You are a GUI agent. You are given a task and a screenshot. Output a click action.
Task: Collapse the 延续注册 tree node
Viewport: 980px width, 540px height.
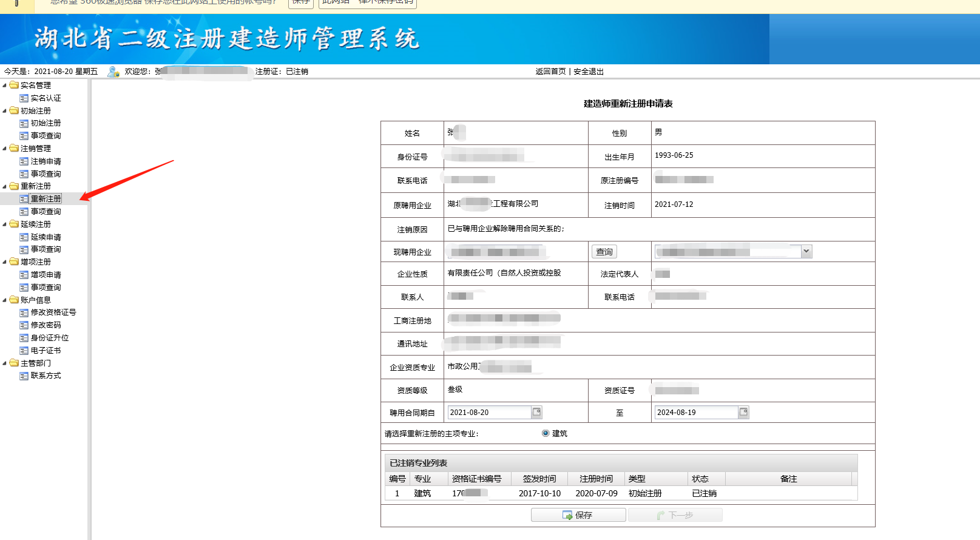point(5,224)
